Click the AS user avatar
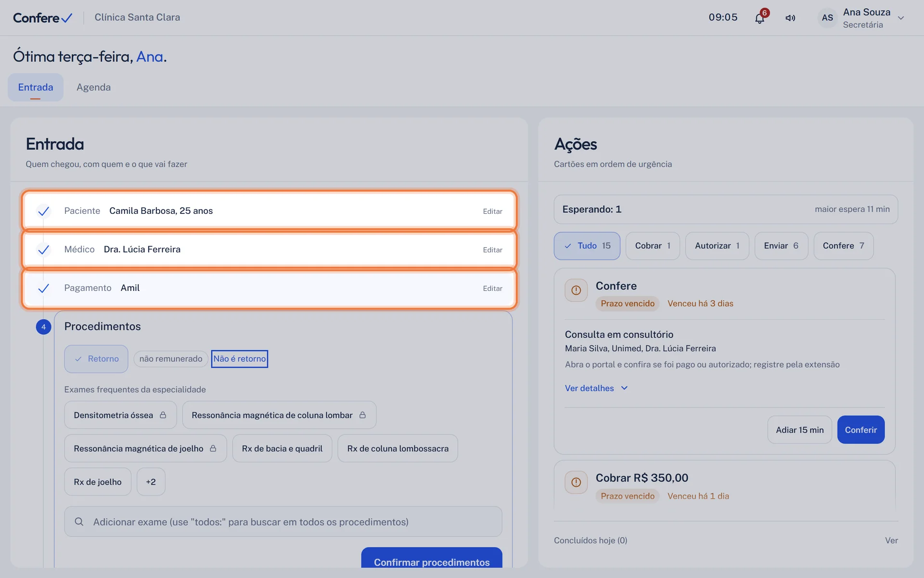Image resolution: width=924 pixels, height=578 pixels. [x=827, y=18]
